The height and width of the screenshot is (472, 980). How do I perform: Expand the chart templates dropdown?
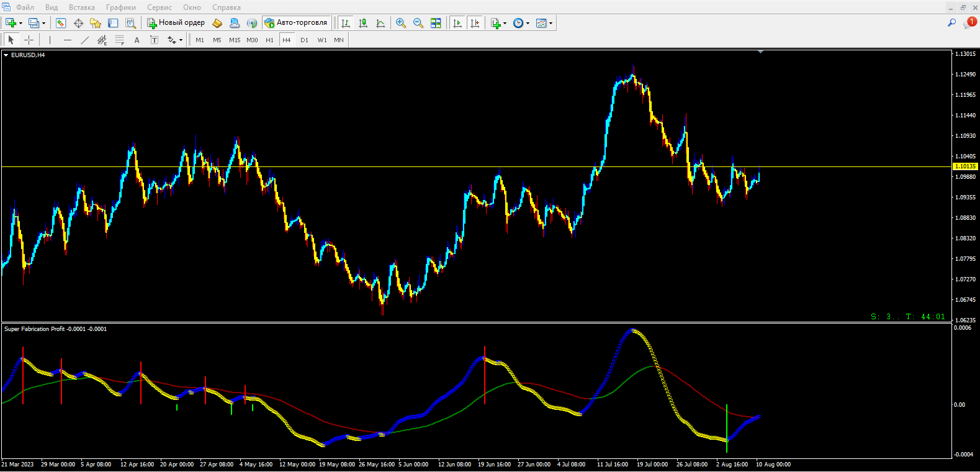[551, 23]
